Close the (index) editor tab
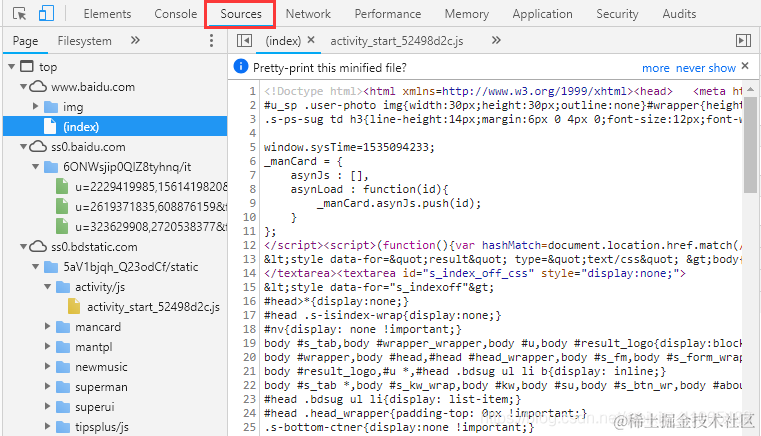This screenshot has width=761, height=436. pyautogui.click(x=311, y=40)
